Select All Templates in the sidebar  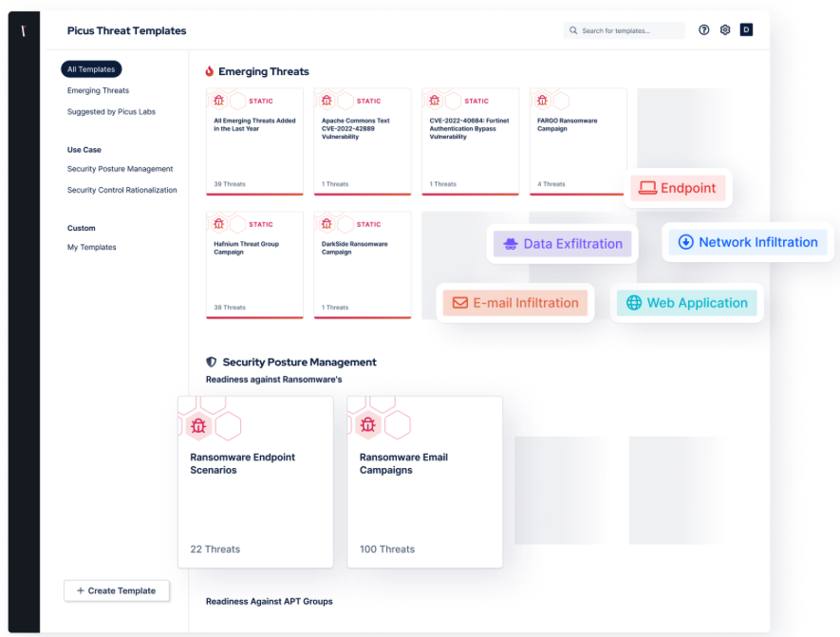[x=91, y=68]
